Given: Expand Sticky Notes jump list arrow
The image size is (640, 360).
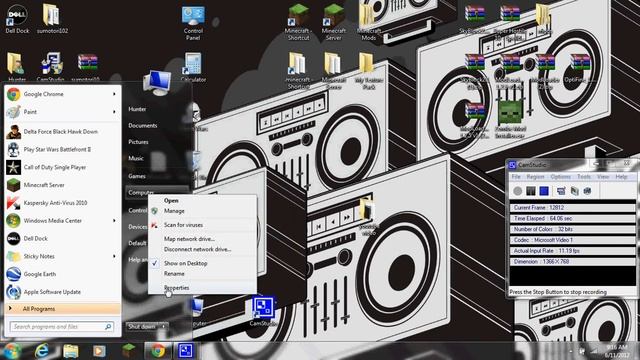Looking at the screenshot, I should (114, 256).
